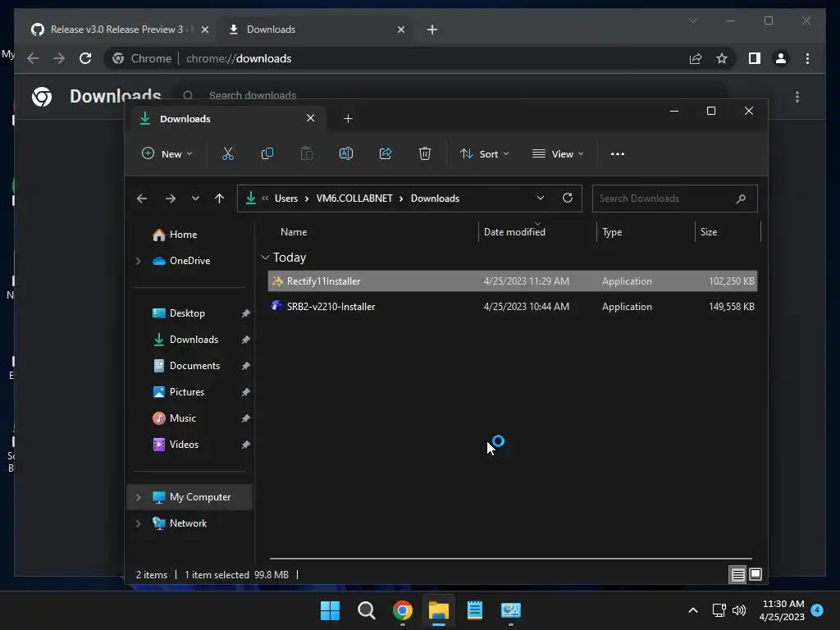Open the Windows Start menu
Screen dimensions: 840x630
tap(330, 610)
